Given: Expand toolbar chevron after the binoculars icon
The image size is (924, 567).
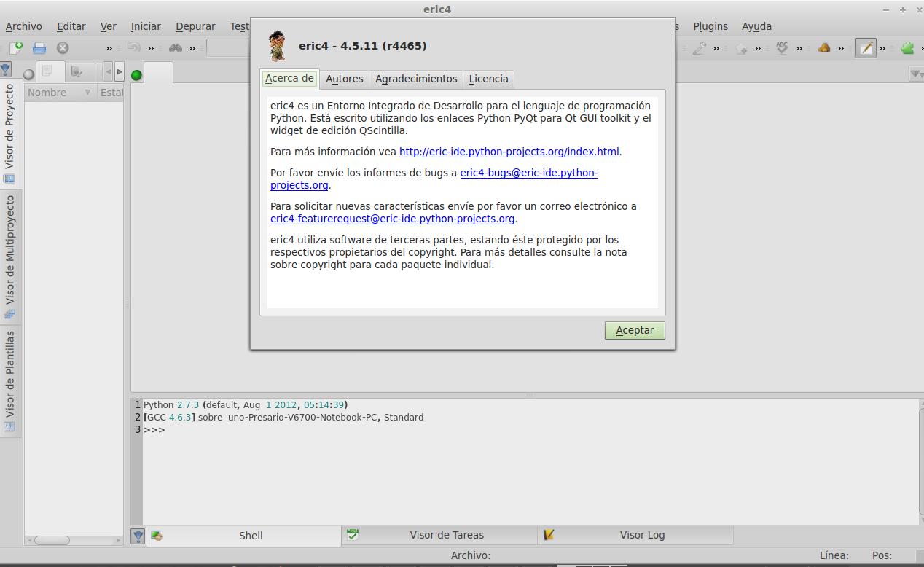Looking at the screenshot, I should click(x=192, y=48).
